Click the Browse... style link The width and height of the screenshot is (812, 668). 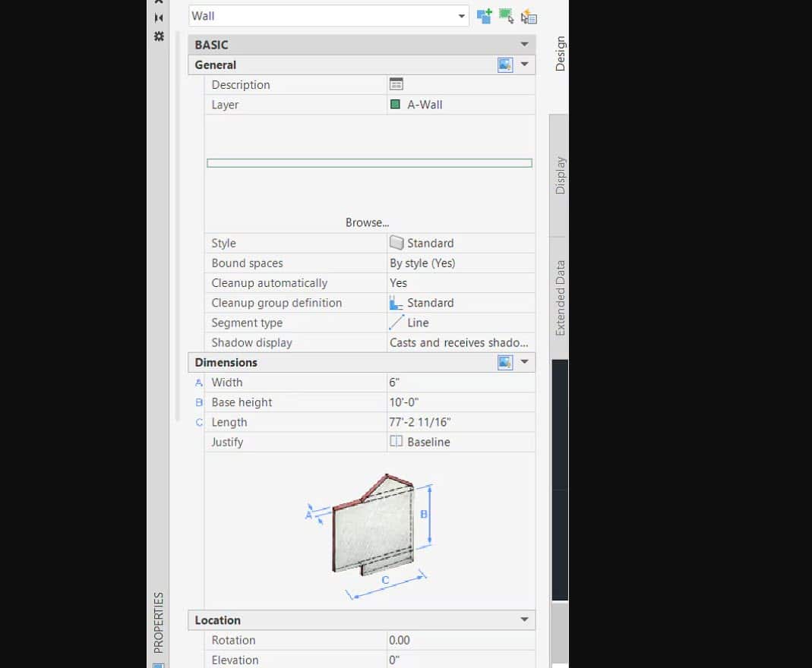[367, 222]
